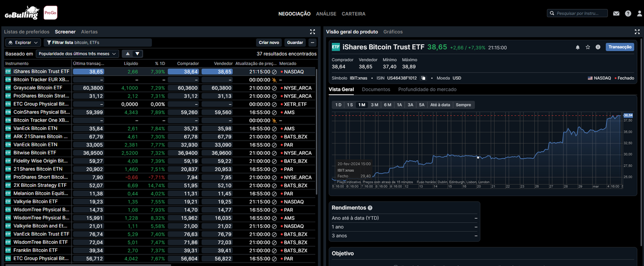The height and width of the screenshot is (266, 644).
Task: Select the 1S chart range
Action: click(350, 105)
